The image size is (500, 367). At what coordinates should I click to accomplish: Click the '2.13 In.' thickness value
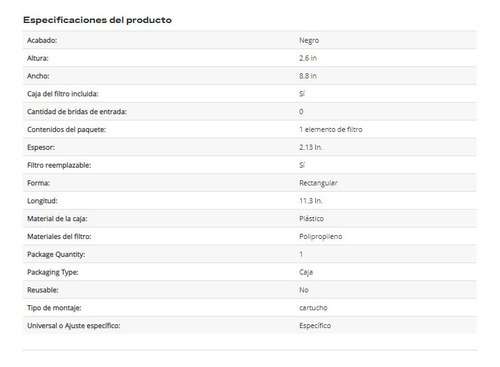click(x=311, y=147)
